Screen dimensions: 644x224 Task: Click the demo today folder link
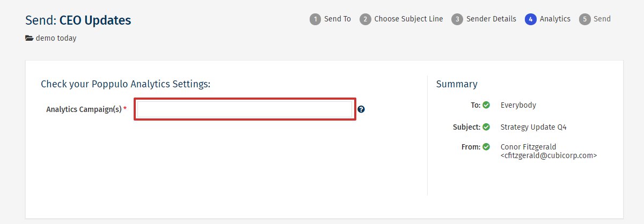[56, 39]
